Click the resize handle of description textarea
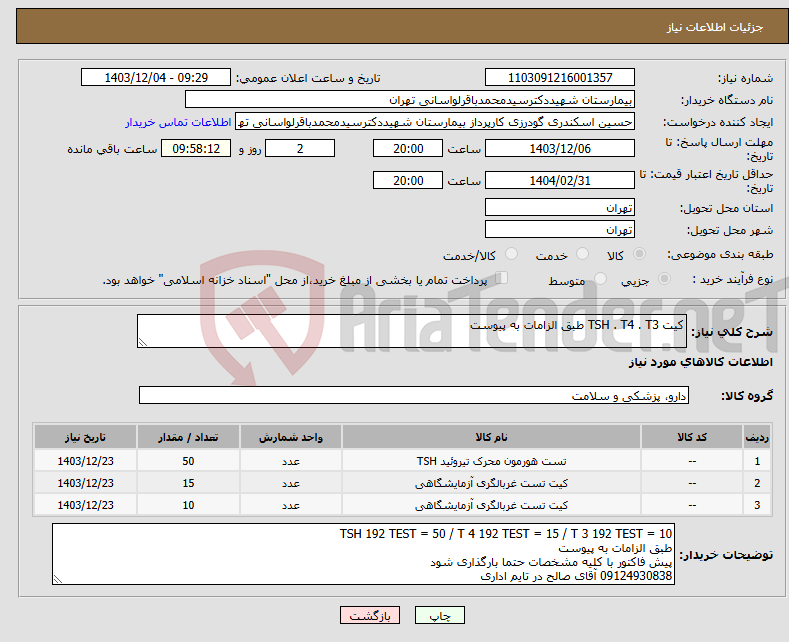 click(x=142, y=343)
